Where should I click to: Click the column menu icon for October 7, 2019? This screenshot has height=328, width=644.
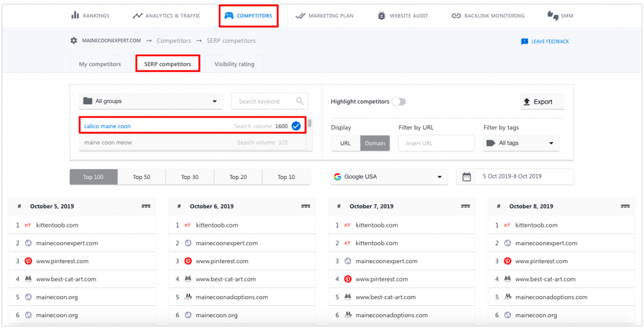coord(465,206)
